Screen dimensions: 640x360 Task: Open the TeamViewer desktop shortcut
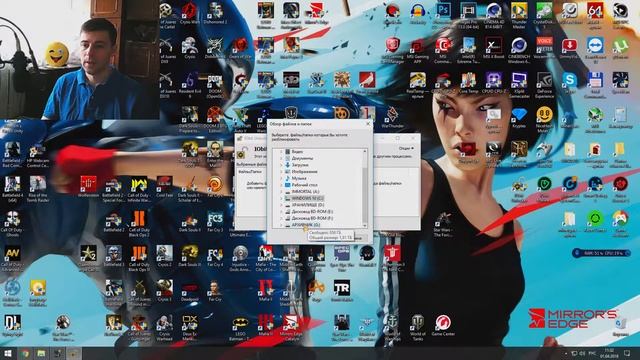pos(595,50)
